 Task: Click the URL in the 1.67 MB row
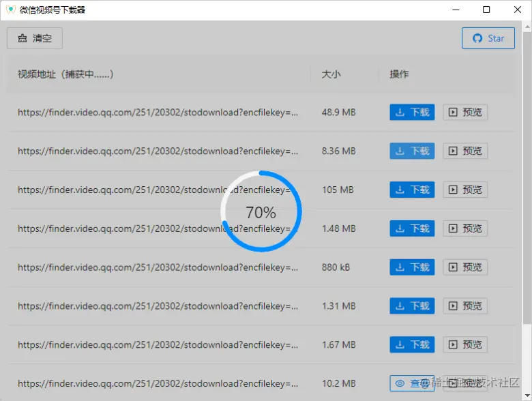pyautogui.click(x=158, y=344)
